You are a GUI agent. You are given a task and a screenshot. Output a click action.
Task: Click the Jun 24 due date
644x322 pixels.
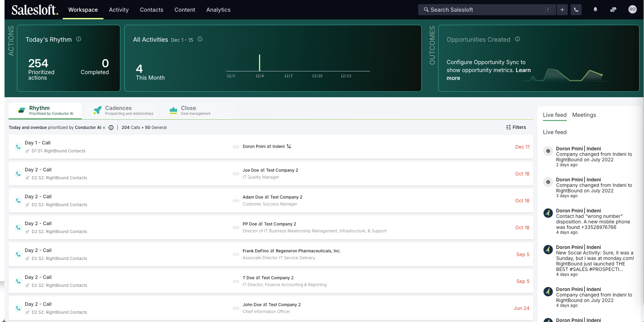pos(522,308)
